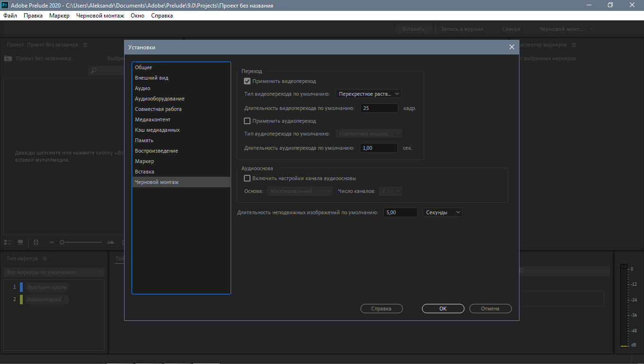This screenshot has width=644, height=364.
Task: Click the Отмена button
Action: coord(490,309)
